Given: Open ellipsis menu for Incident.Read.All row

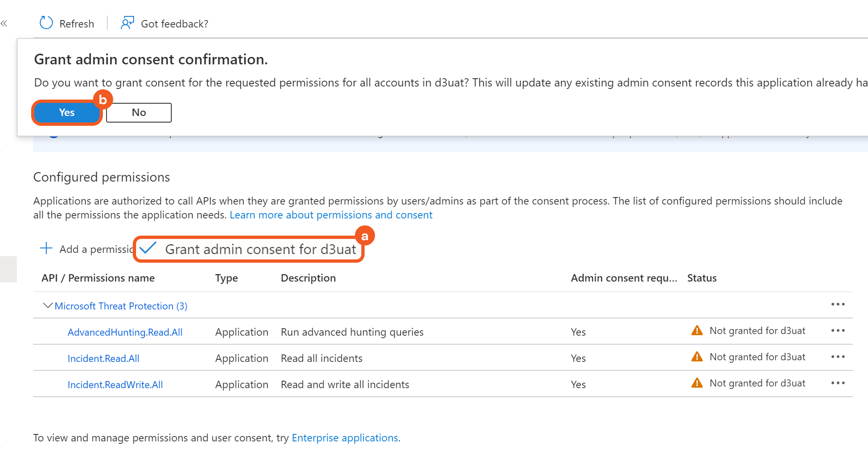Looking at the screenshot, I should coord(838,357).
